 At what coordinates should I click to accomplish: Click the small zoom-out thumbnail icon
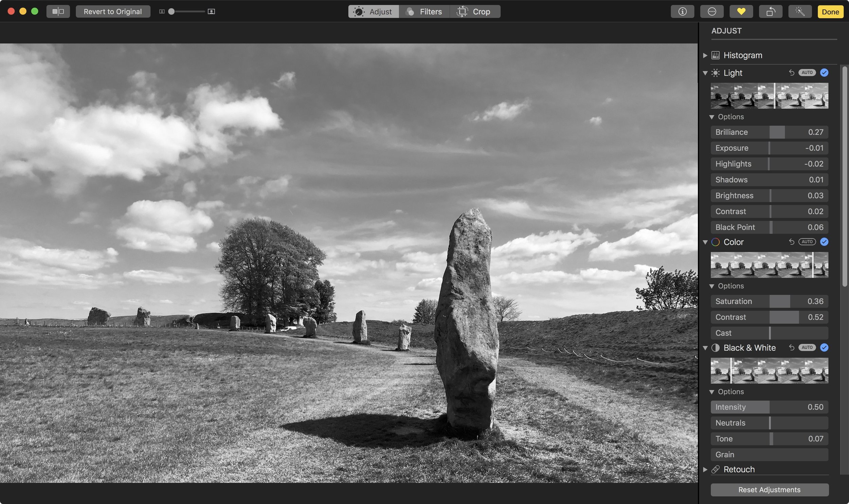[162, 12]
